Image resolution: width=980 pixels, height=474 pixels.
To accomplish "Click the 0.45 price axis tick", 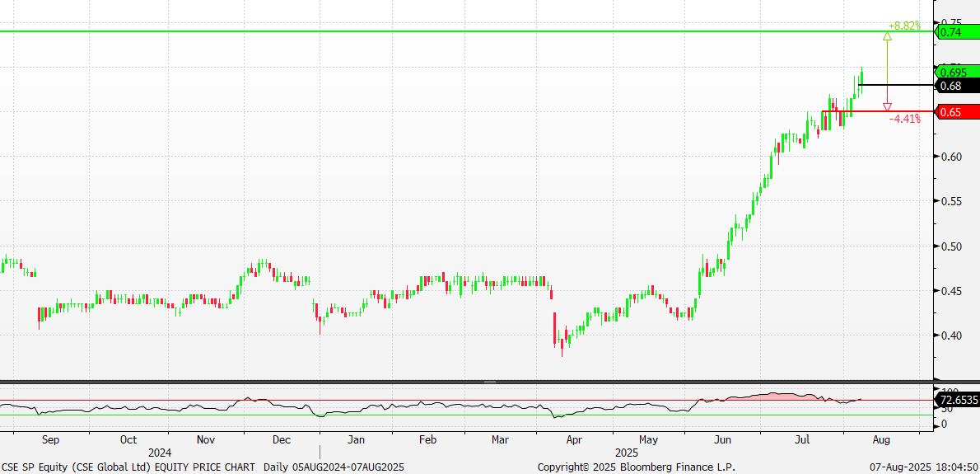I will click(952, 291).
